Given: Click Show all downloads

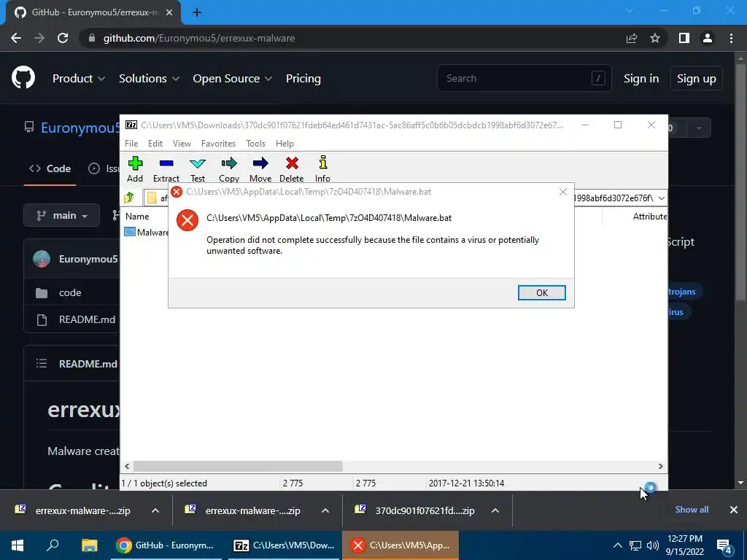Looking at the screenshot, I should (x=692, y=510).
